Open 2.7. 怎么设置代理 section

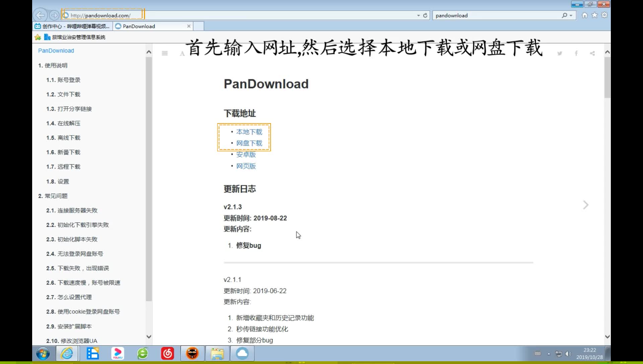coord(69,297)
